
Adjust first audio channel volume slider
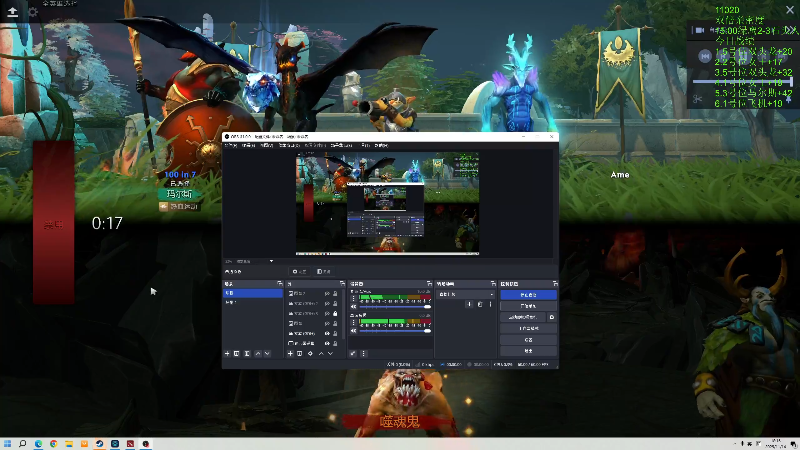coord(395,307)
